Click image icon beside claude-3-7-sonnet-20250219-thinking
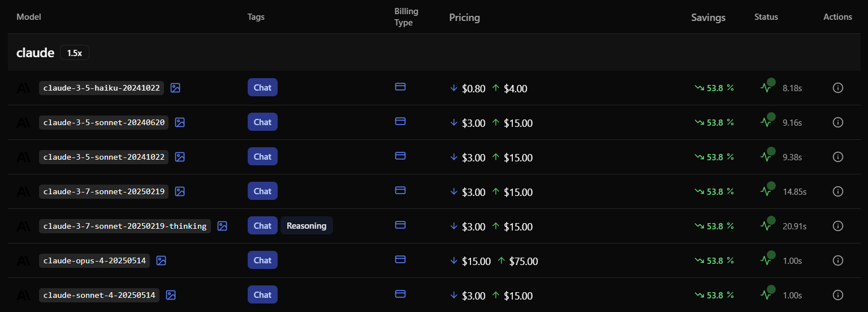 222,226
